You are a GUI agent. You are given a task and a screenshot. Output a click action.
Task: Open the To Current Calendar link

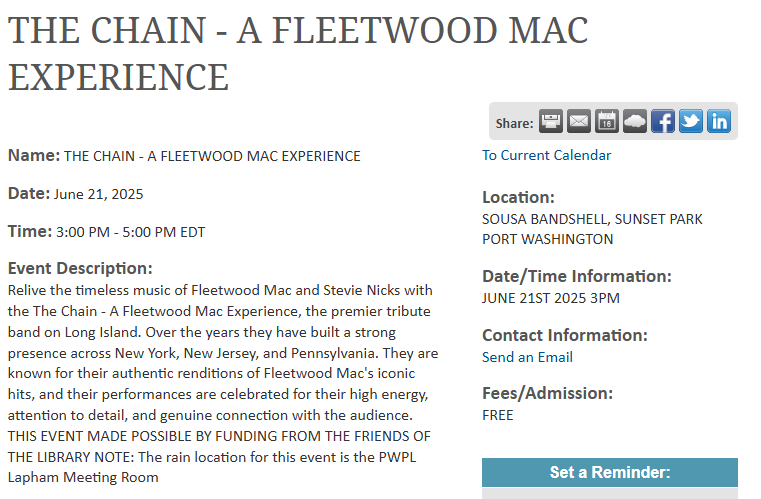[546, 155]
